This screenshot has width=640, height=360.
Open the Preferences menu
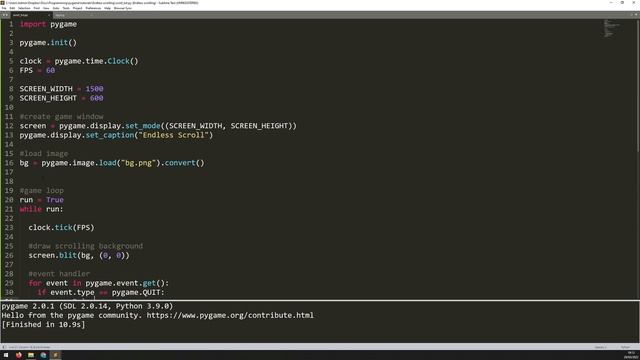point(93,8)
